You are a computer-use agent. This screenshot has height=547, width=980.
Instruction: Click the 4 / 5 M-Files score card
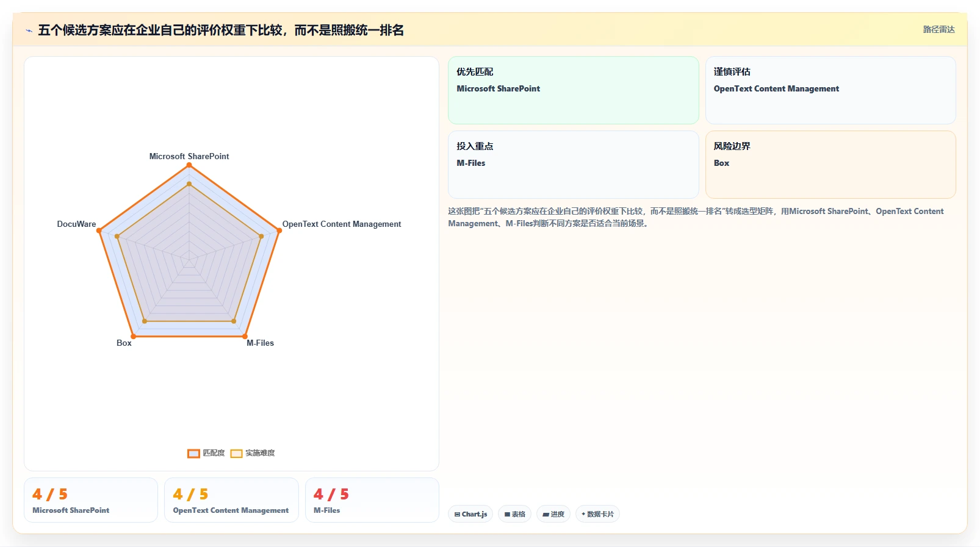click(x=372, y=500)
